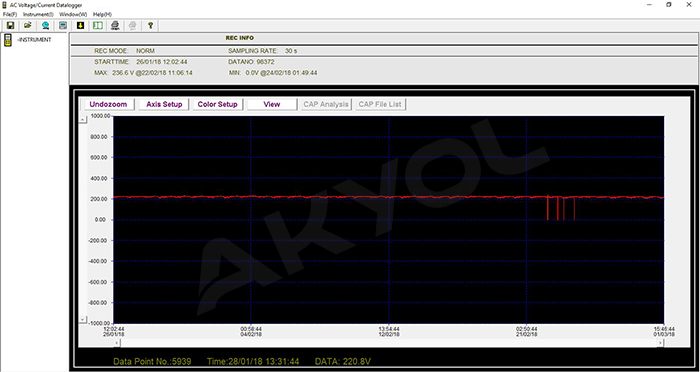Click the first red voltage drop spike
Image resolution: width=700 pixels, height=372 pixels.
pos(548,208)
